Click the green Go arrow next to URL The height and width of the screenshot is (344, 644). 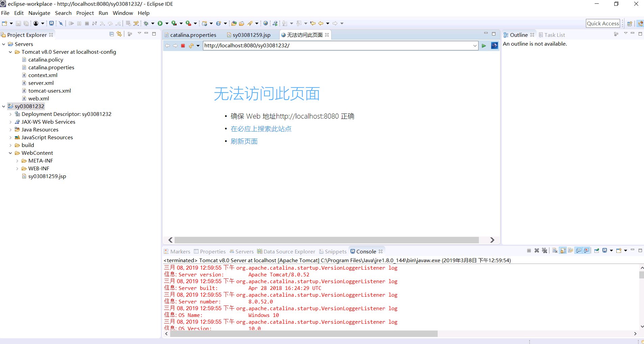(484, 46)
